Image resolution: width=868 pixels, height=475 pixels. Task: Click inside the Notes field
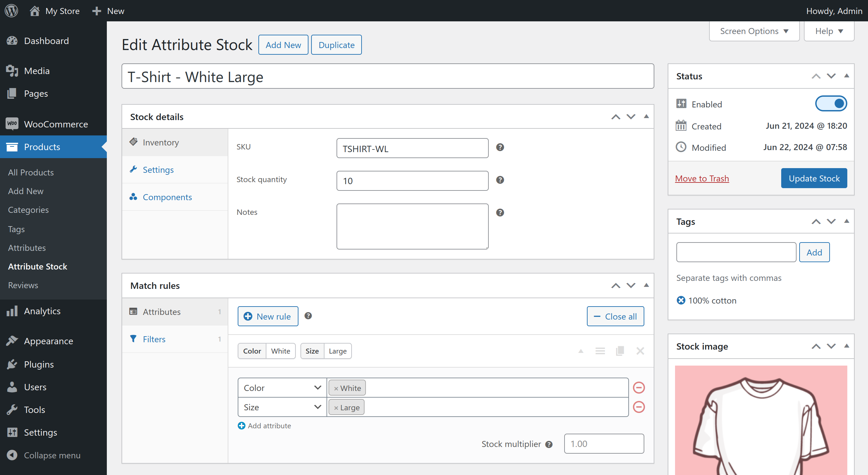[x=412, y=226]
